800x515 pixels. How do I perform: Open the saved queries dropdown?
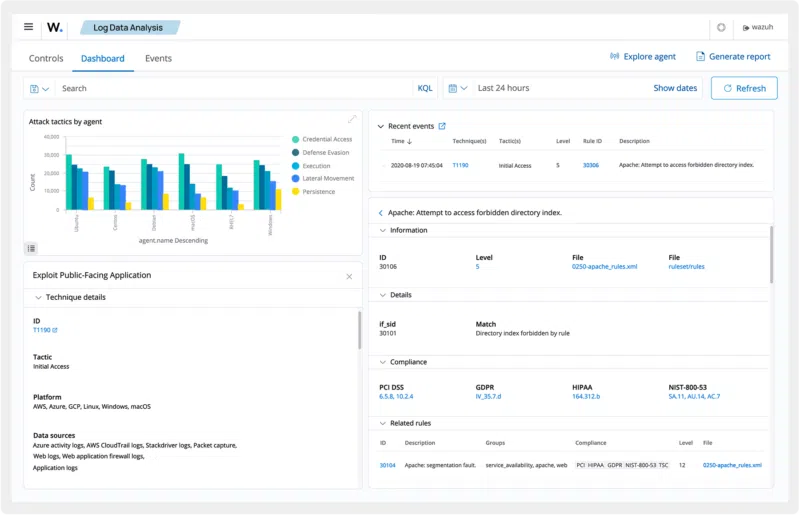click(40, 89)
